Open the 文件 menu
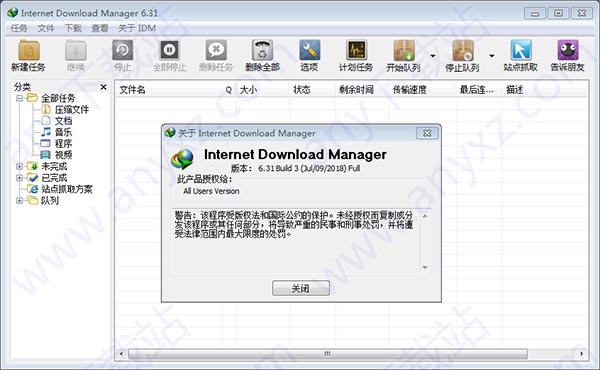This screenshot has width=600, height=370. point(46,28)
